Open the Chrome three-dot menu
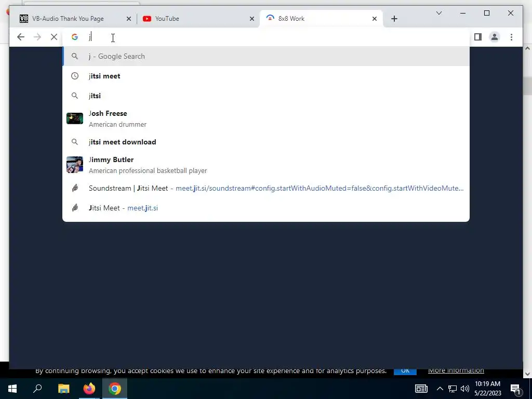The height and width of the screenshot is (399, 532). click(511, 37)
